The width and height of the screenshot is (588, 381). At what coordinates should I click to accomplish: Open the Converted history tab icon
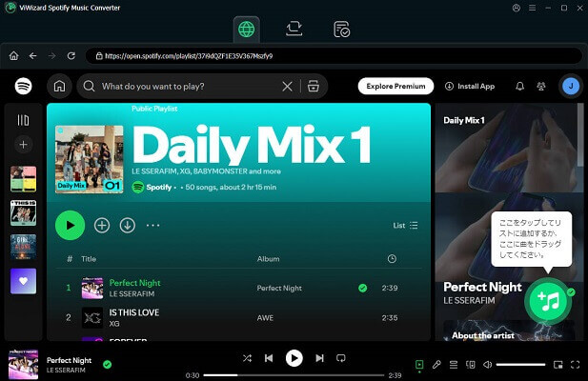tap(341, 30)
